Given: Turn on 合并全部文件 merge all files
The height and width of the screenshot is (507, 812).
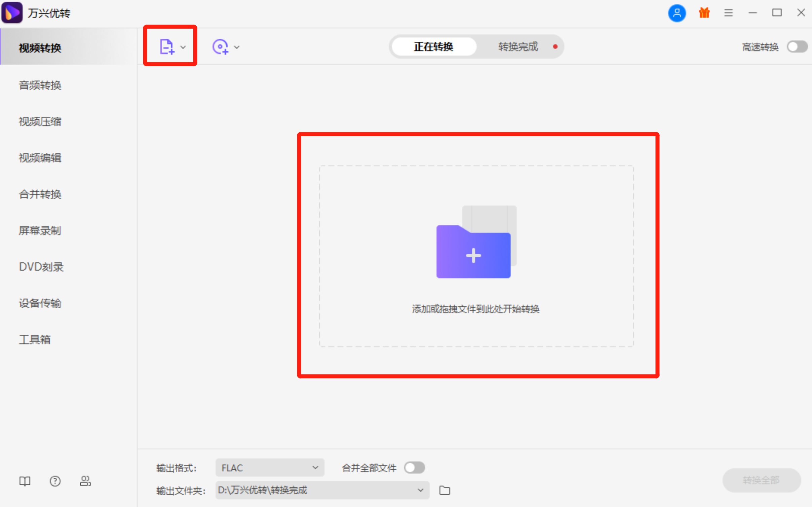Looking at the screenshot, I should pyautogui.click(x=414, y=467).
